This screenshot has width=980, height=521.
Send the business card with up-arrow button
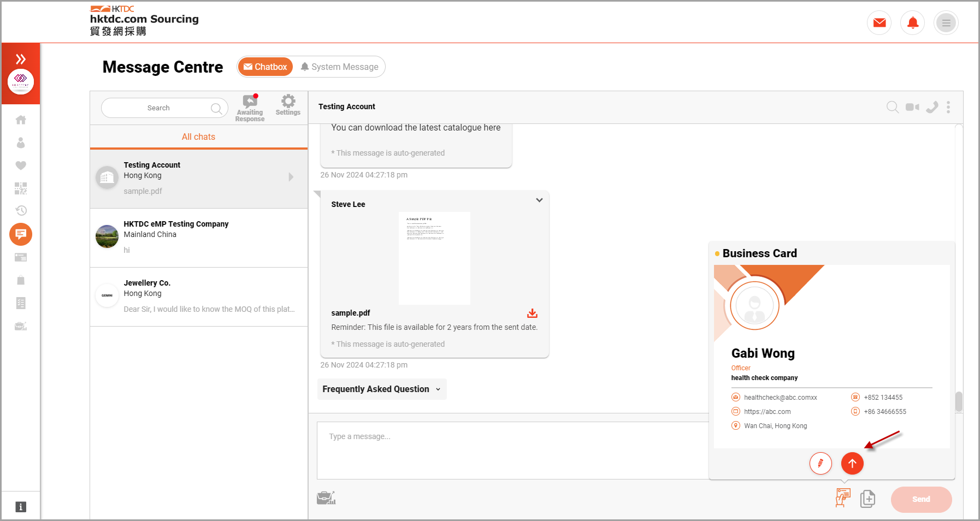click(852, 463)
